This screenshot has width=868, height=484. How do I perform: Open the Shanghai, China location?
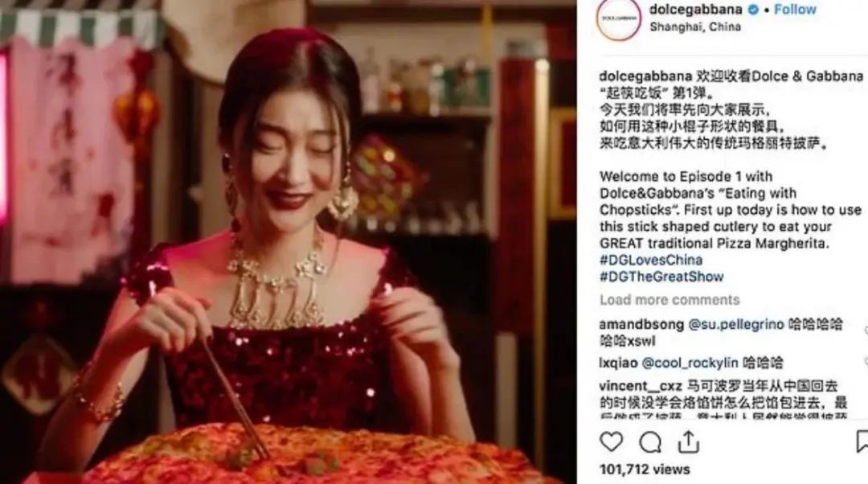pos(695,27)
